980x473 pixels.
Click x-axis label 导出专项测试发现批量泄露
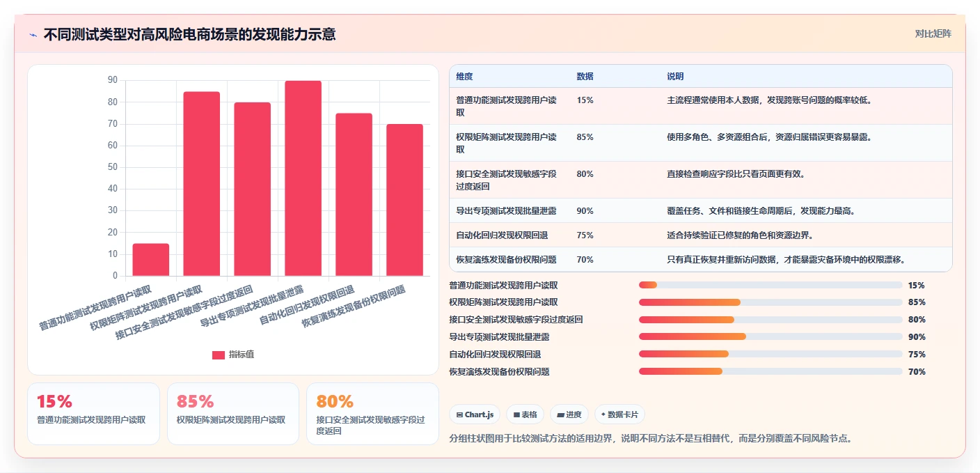point(252,307)
